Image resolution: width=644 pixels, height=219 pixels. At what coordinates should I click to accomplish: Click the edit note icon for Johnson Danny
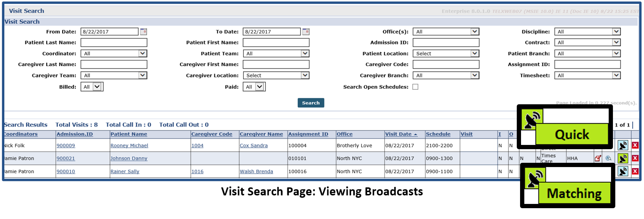598,159
